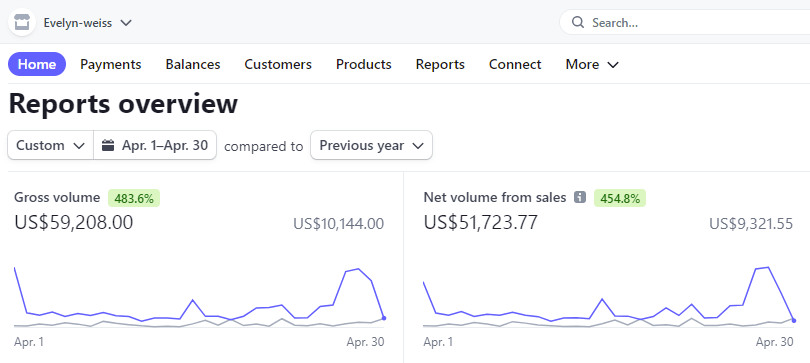Screen dimensions: 810x363
Task: Select the Connect tab
Action: pos(515,65)
